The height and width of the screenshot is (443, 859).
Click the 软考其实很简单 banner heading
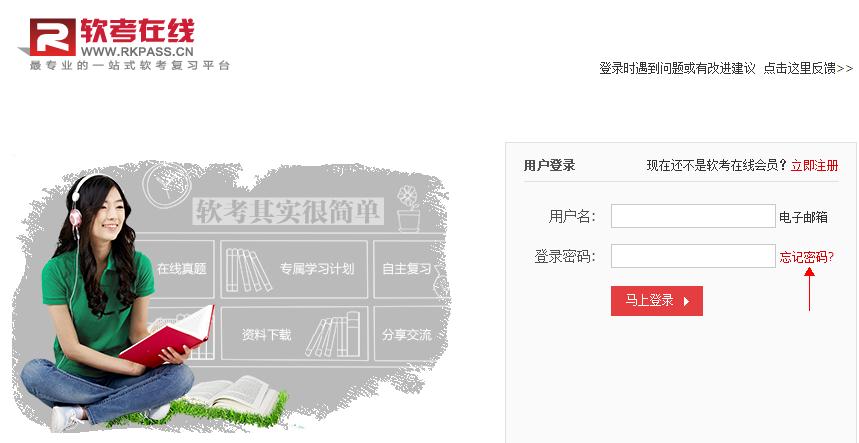[x=288, y=211]
